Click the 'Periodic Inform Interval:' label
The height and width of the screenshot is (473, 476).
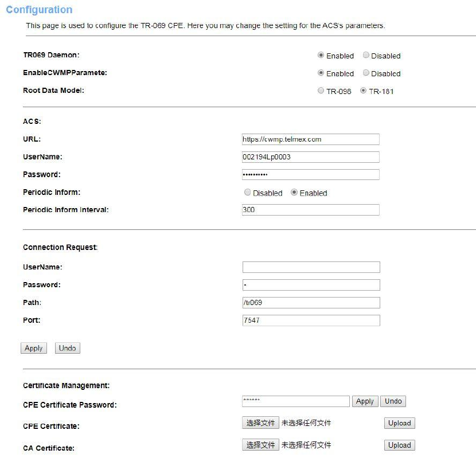pyautogui.click(x=66, y=210)
